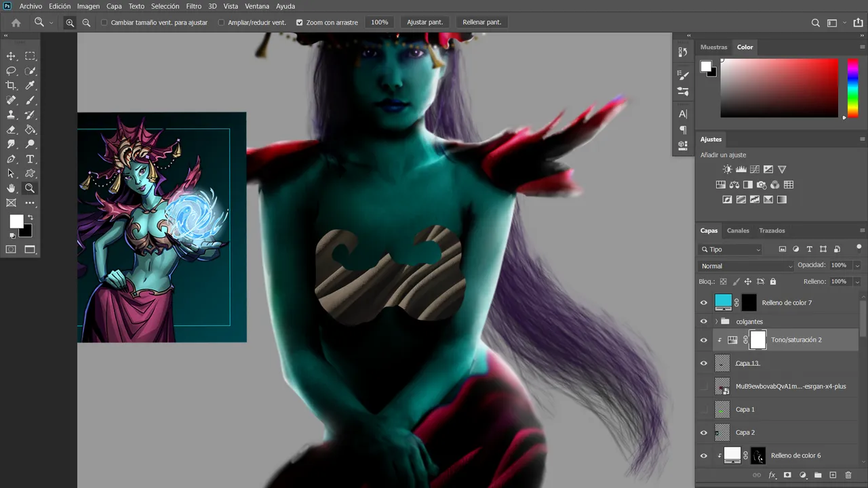868x488 pixels.
Task: Hide the colgantes group
Action: click(703, 321)
